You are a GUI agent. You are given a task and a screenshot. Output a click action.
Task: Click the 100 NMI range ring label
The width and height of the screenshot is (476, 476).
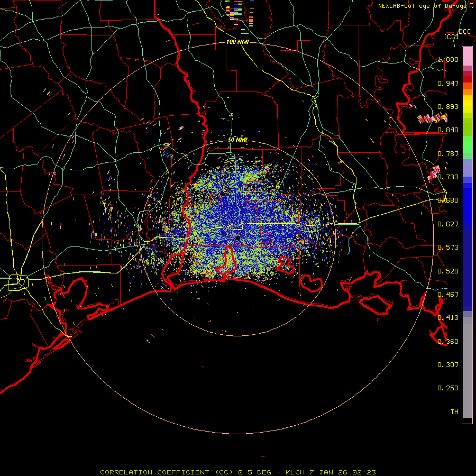[x=237, y=42]
